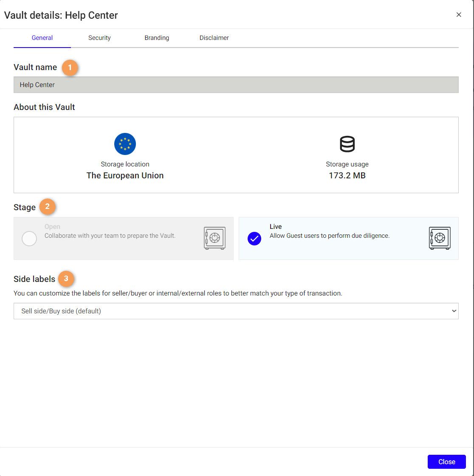Click orange marker 2 beside Stage
The image size is (474, 476).
pyautogui.click(x=48, y=207)
